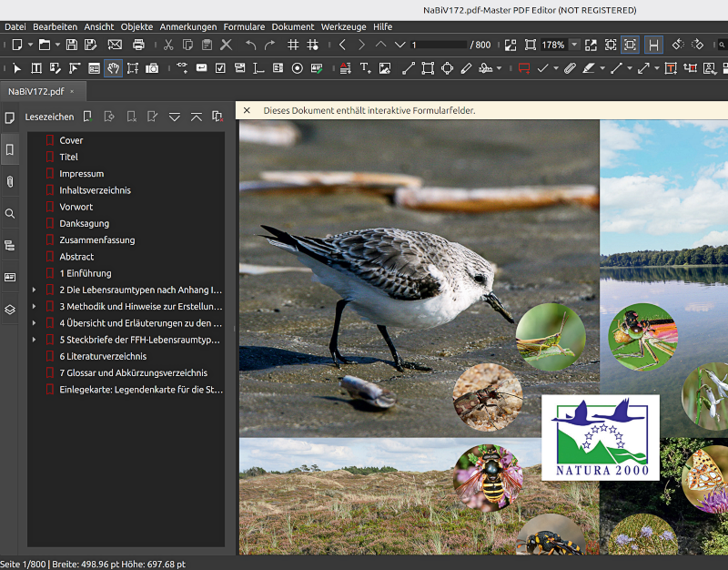Select the Radio Button form tool

[x=298, y=68]
